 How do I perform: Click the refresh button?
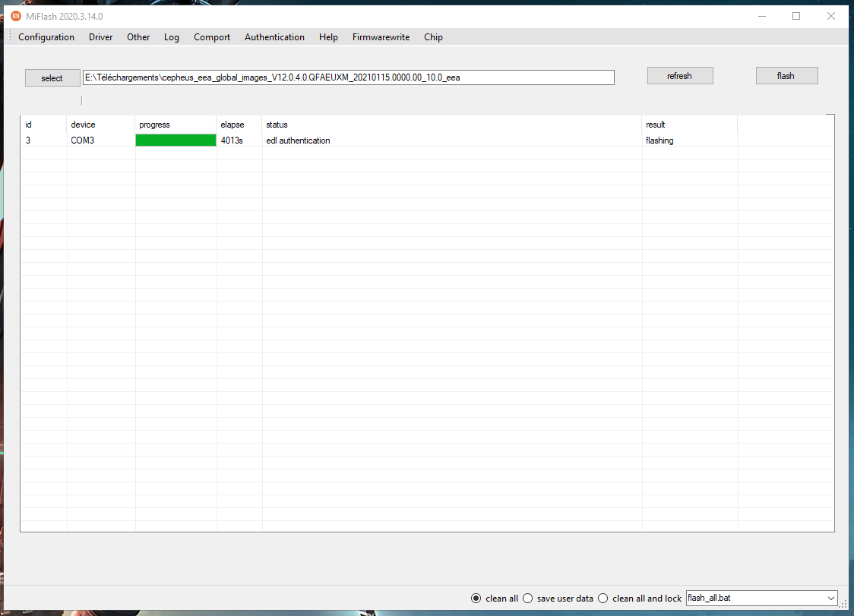tap(680, 76)
